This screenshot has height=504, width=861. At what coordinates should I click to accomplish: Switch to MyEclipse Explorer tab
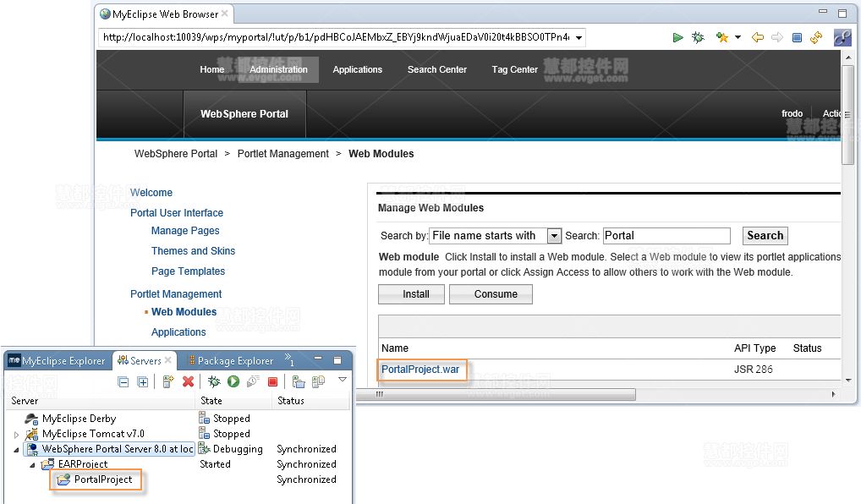[x=57, y=361]
